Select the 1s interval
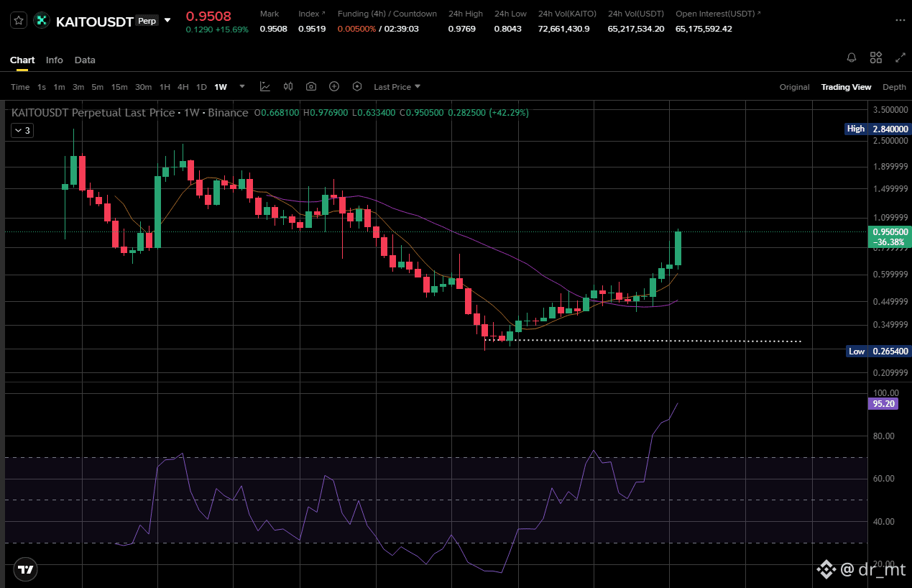This screenshot has width=912, height=588. point(42,87)
